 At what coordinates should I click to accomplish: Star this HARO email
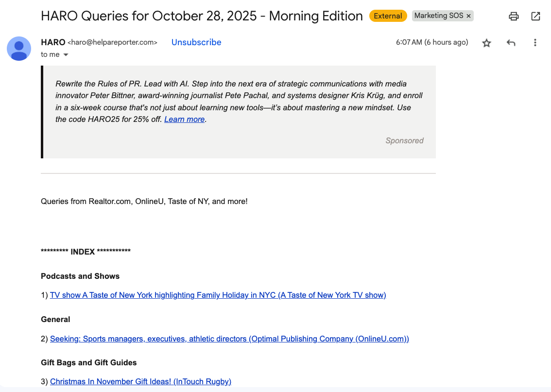486,43
